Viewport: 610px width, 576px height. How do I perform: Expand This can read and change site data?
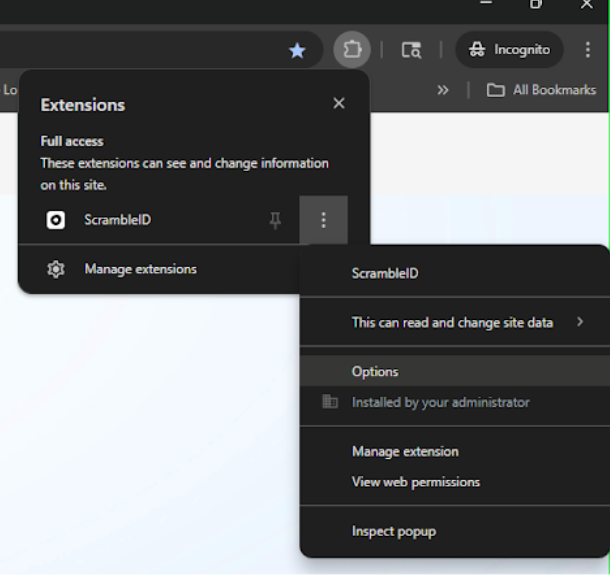(x=454, y=322)
